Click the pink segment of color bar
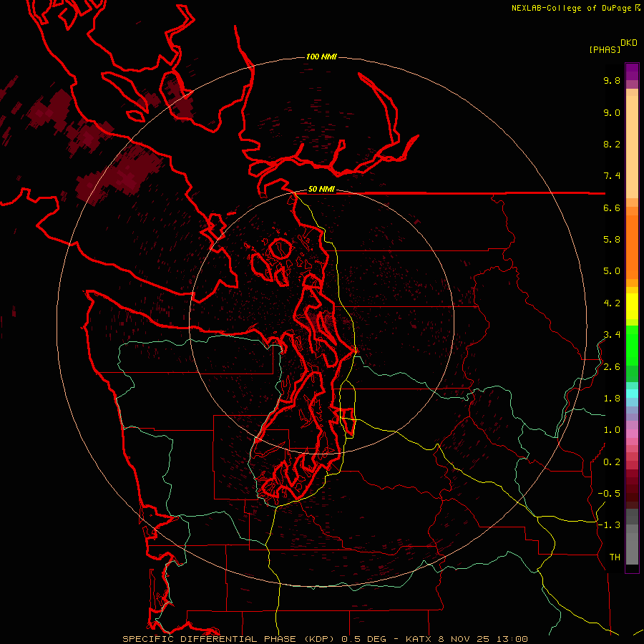644x644 pixels. pyautogui.click(x=632, y=434)
